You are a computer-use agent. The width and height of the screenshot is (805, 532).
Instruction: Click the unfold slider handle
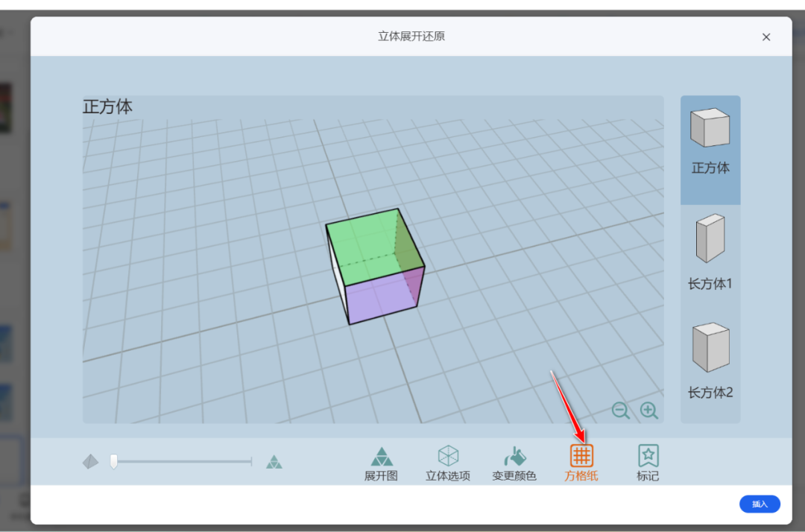113,462
